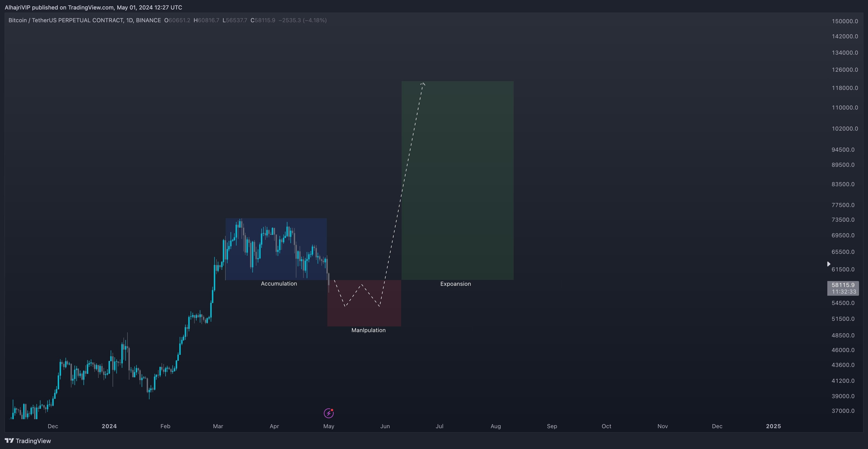Click the 39000.0 price level
868x449 pixels.
(x=843, y=396)
